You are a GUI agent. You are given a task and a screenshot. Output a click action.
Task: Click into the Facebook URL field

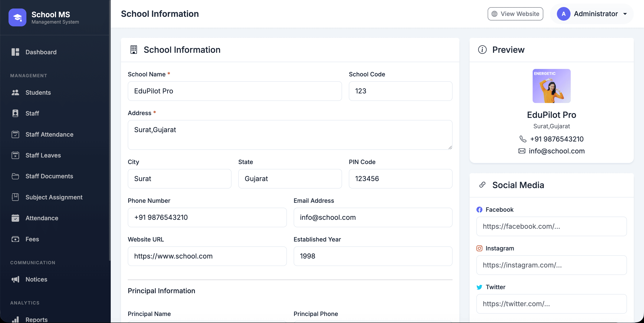pyautogui.click(x=551, y=226)
